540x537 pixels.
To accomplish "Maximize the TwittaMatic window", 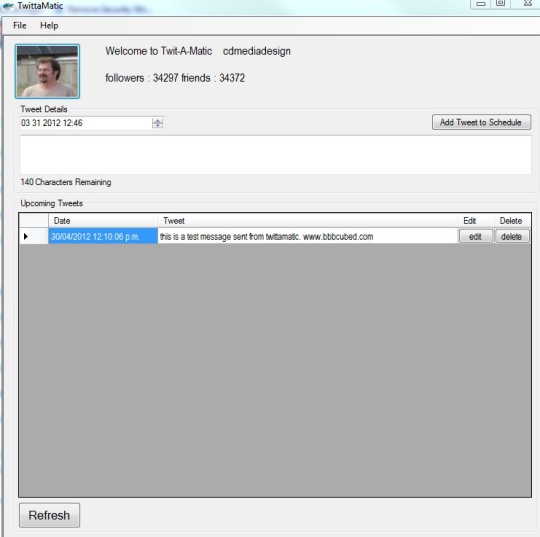I will (500, 3).
